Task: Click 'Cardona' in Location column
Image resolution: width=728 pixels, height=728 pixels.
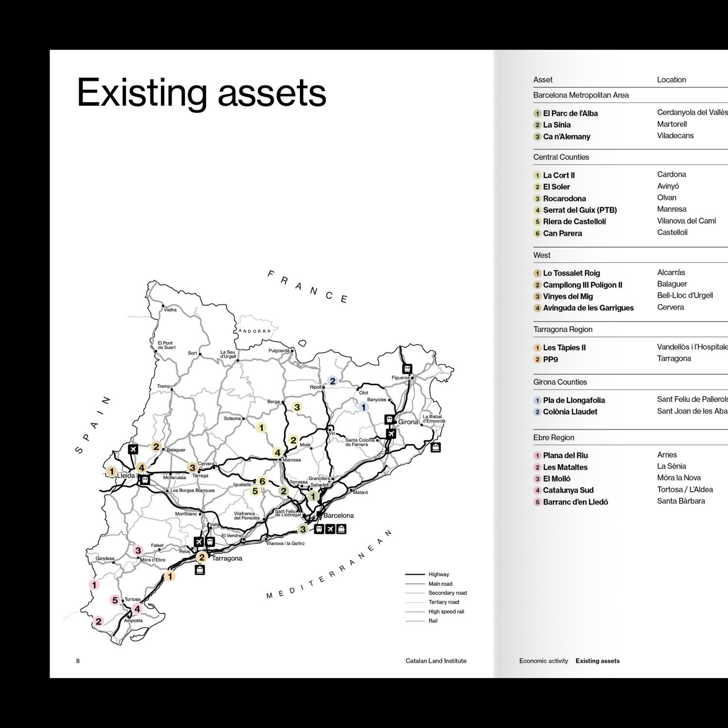Action: coord(672,174)
